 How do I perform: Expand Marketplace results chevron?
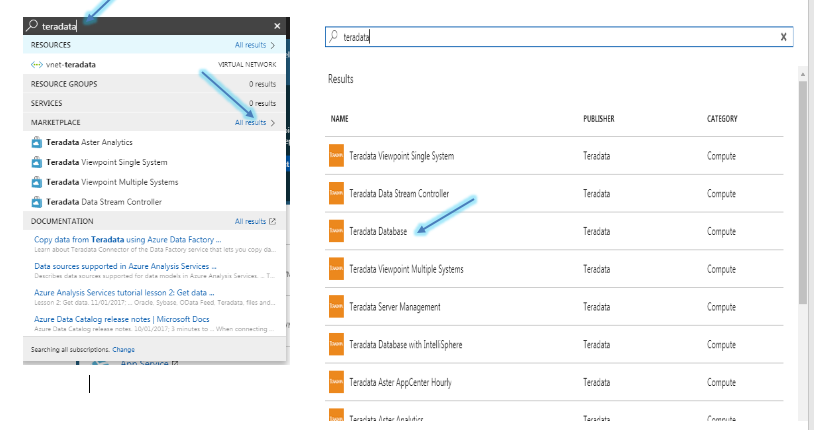[273, 123]
